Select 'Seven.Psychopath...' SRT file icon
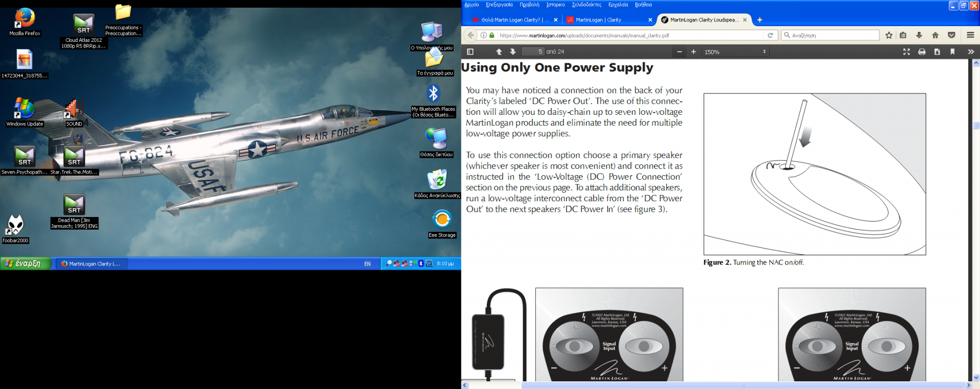The height and width of the screenshot is (389, 980). point(24,160)
